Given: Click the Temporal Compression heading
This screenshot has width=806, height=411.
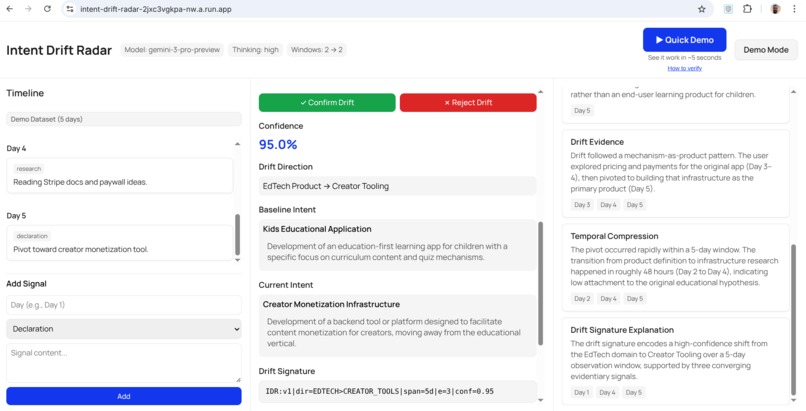Looking at the screenshot, I should 614,236.
